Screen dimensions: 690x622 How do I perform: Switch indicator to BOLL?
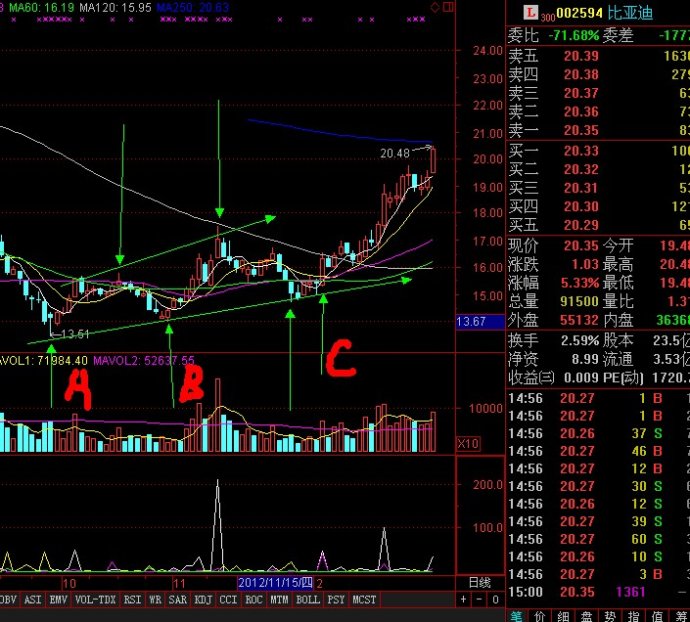(308, 600)
